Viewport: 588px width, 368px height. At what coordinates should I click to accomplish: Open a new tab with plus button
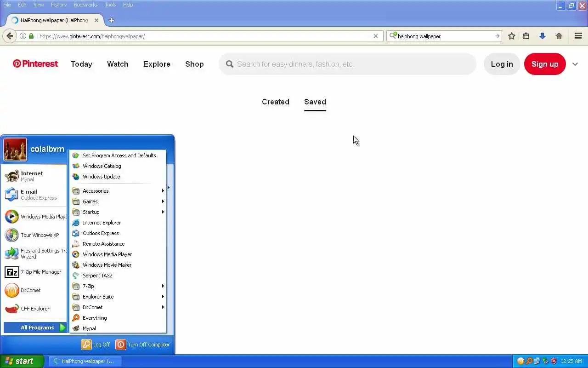tap(111, 20)
